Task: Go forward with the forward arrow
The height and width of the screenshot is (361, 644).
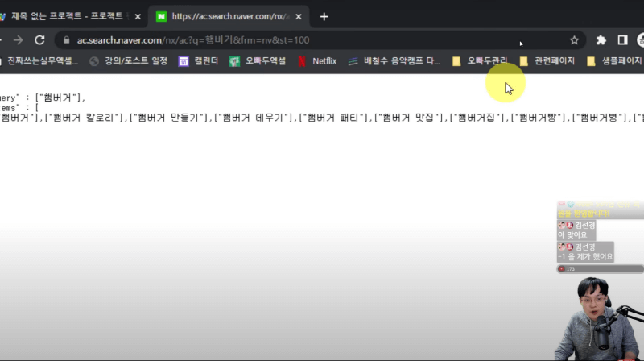Action: point(18,39)
